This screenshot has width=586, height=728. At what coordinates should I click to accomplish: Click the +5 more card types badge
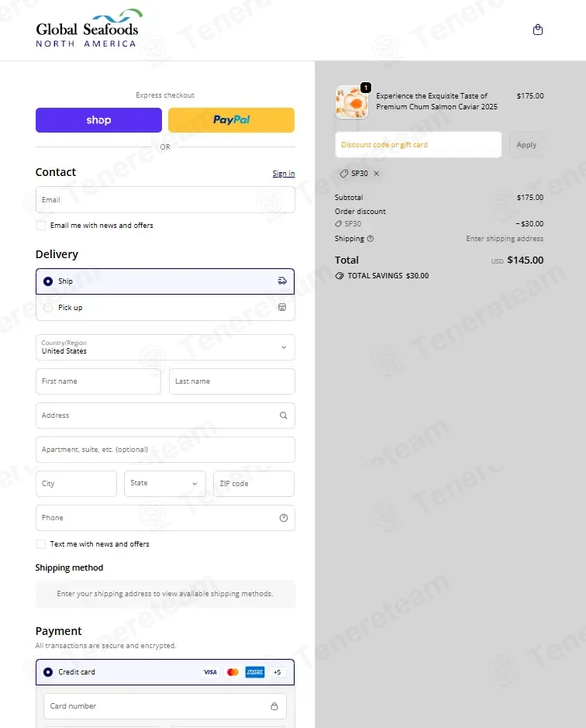[277, 672]
